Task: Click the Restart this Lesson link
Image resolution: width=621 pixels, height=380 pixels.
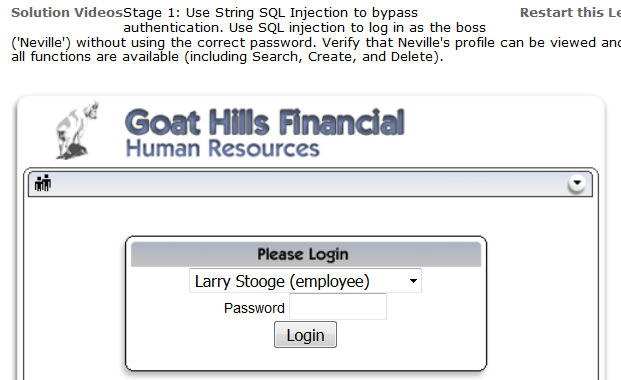Action: 570,13
